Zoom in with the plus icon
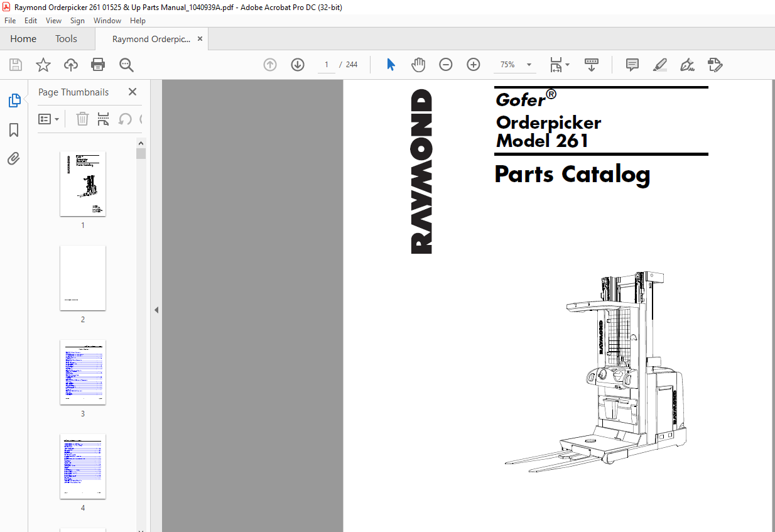 click(x=474, y=65)
